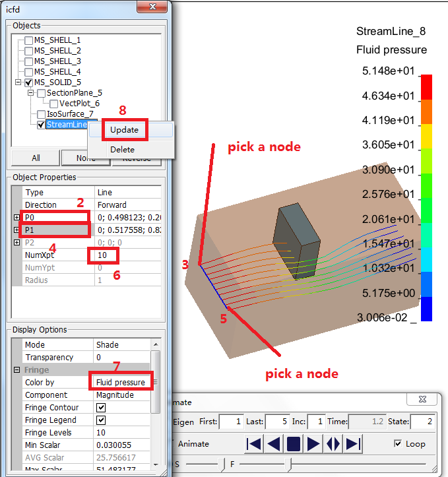Toggle the Loop checkbox
This screenshot has height=477, width=448.
(398, 443)
